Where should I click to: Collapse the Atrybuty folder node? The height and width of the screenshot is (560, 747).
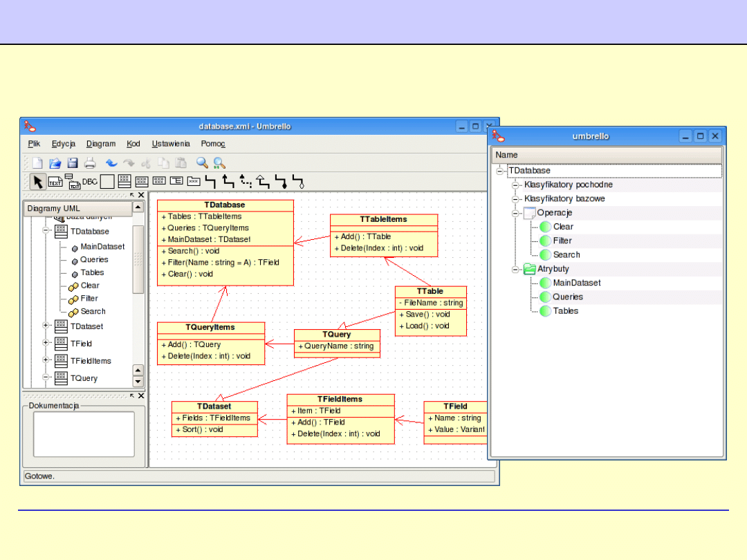[x=515, y=269]
